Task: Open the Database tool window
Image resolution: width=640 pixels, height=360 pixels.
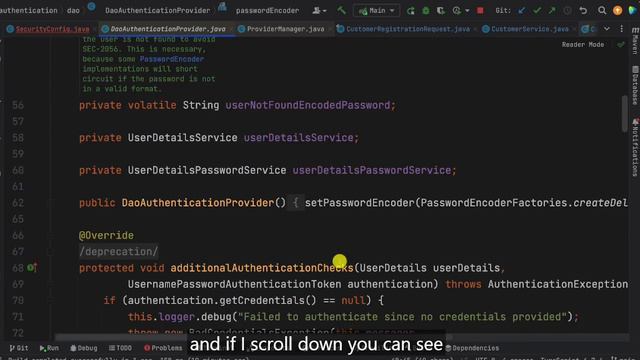Action: tap(635, 85)
